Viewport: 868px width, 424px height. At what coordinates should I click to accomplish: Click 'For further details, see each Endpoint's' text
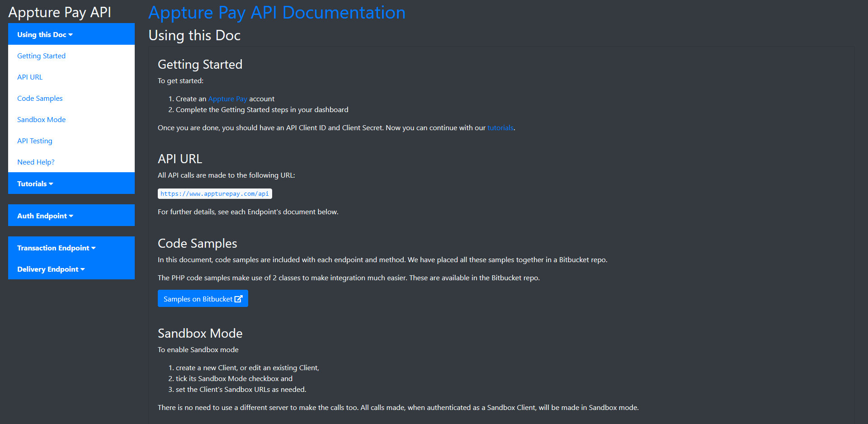coord(248,212)
